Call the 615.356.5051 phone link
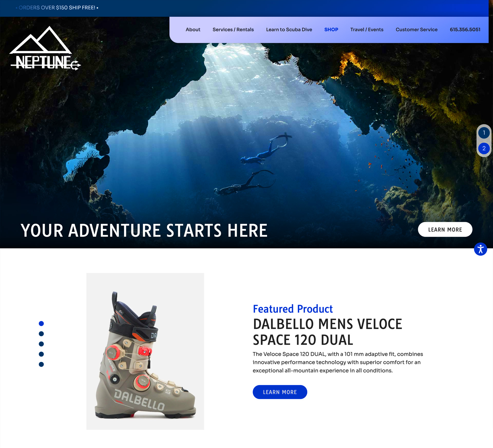 pos(465,30)
